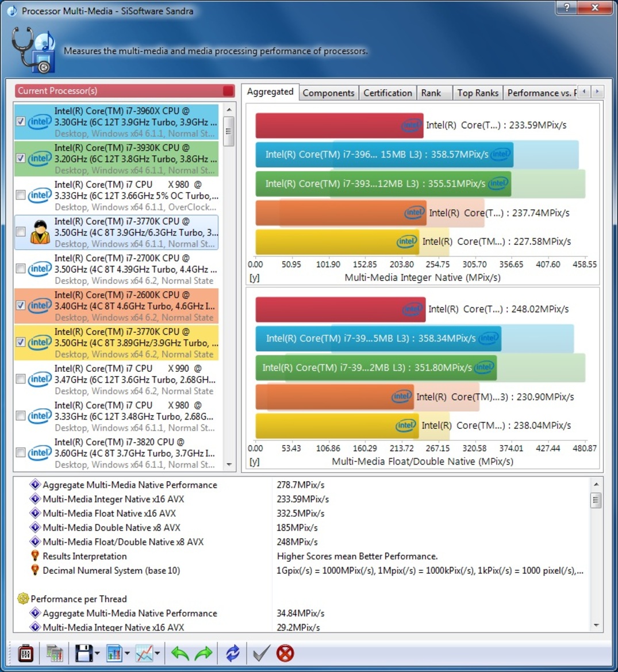Check the i7-3820 processor checkbox

point(20,452)
